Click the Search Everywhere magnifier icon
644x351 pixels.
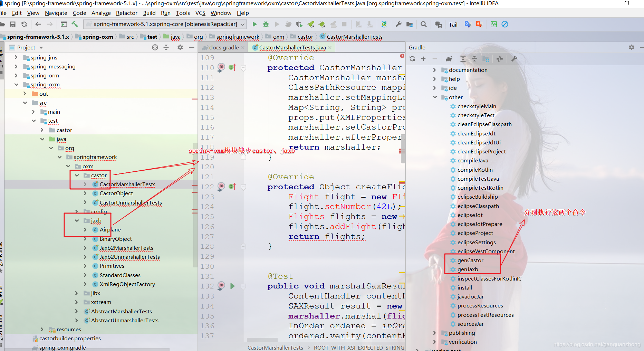tap(424, 24)
